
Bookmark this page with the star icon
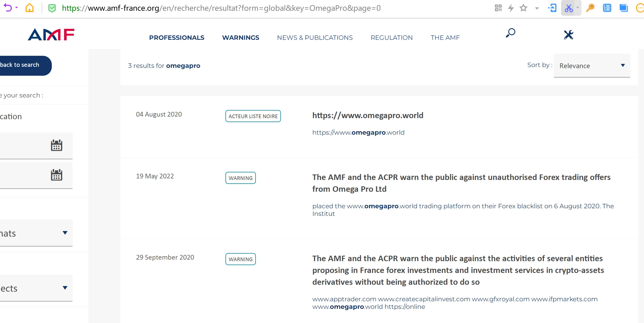point(523,8)
